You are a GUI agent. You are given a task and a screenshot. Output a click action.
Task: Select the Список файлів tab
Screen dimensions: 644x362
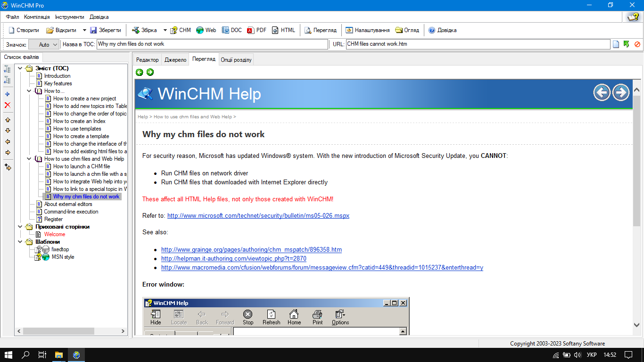[x=22, y=57]
